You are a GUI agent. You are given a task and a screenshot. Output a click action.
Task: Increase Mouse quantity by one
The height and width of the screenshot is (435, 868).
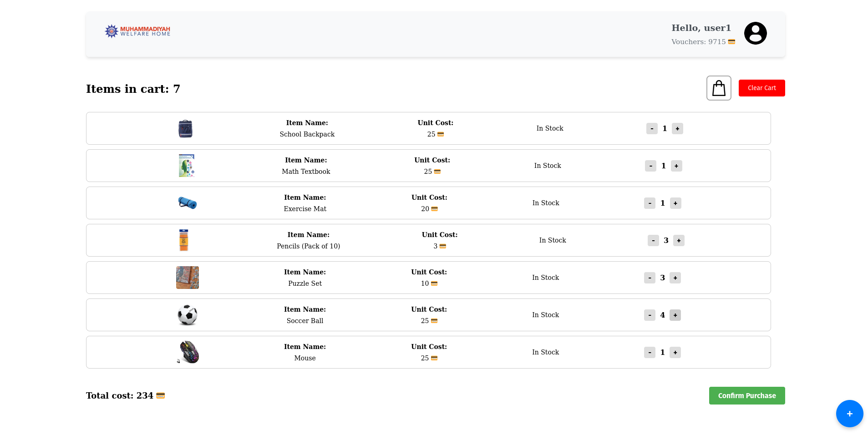click(x=675, y=353)
